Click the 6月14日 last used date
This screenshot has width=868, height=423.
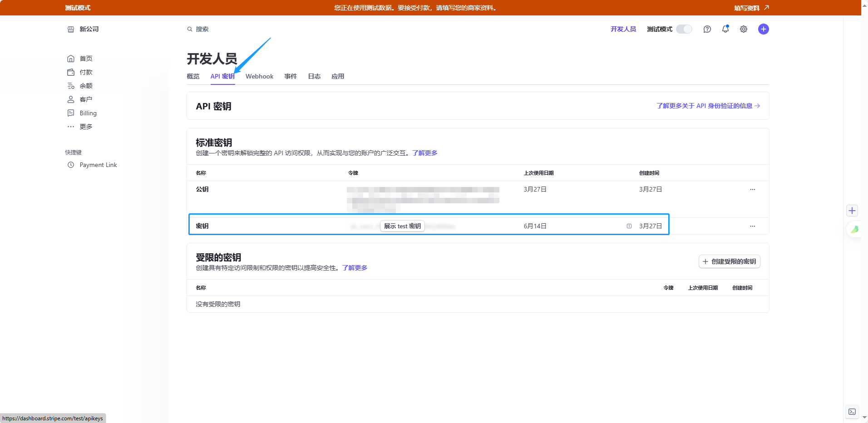point(535,226)
